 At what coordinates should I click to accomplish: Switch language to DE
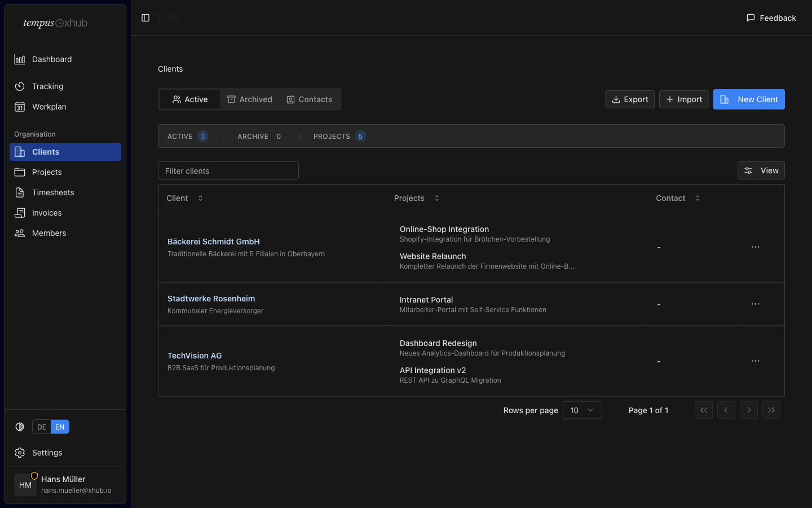click(42, 427)
